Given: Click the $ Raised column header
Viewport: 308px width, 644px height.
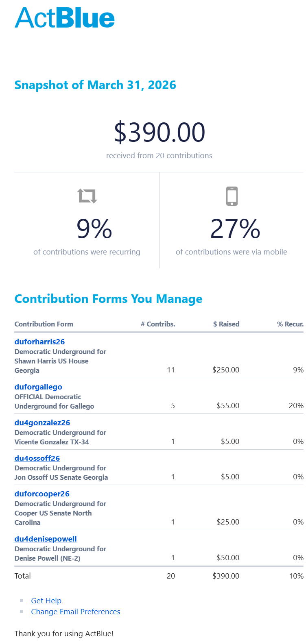Looking at the screenshot, I should 226,324.
